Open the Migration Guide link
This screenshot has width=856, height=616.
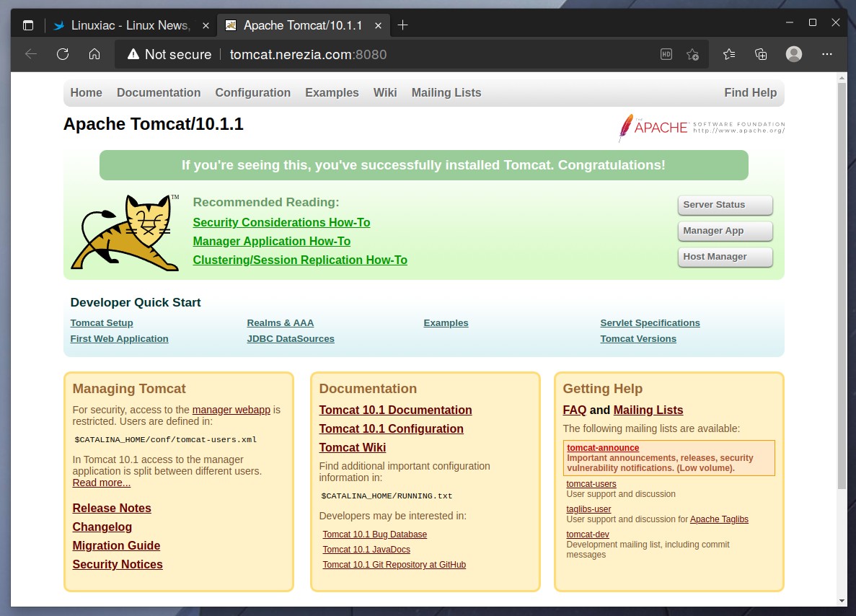pos(116,545)
